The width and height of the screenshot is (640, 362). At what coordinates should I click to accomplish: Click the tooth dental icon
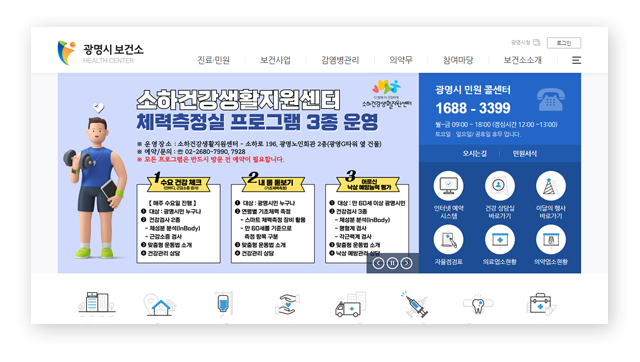pos(478,304)
